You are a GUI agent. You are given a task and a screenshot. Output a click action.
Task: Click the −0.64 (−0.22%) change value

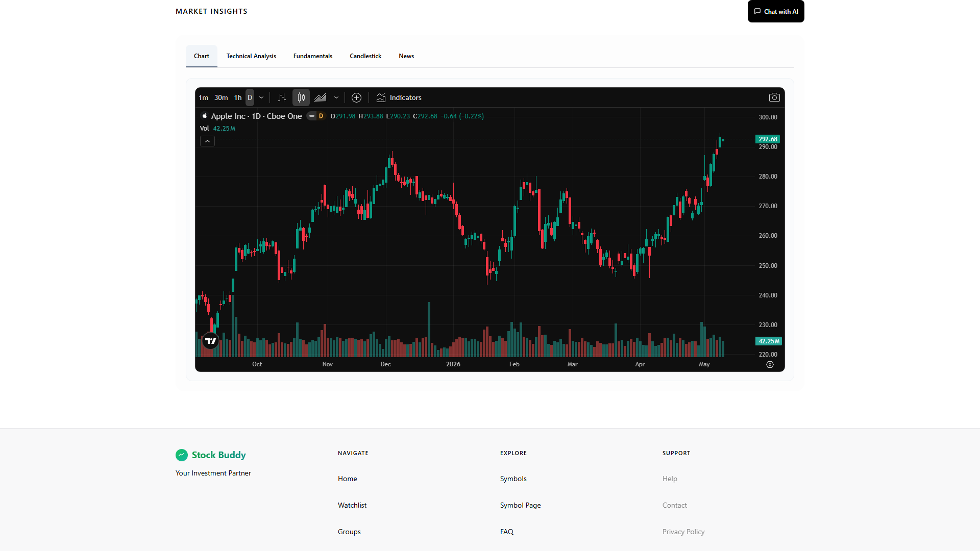click(462, 116)
